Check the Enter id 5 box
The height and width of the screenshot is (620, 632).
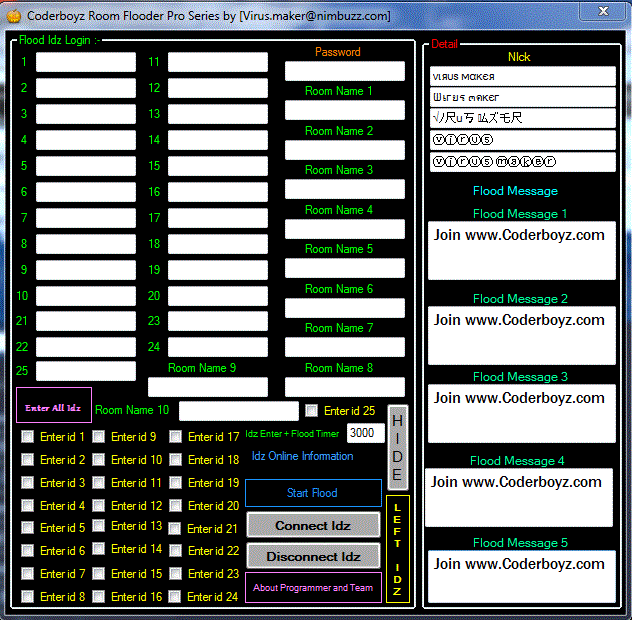pos(27,528)
